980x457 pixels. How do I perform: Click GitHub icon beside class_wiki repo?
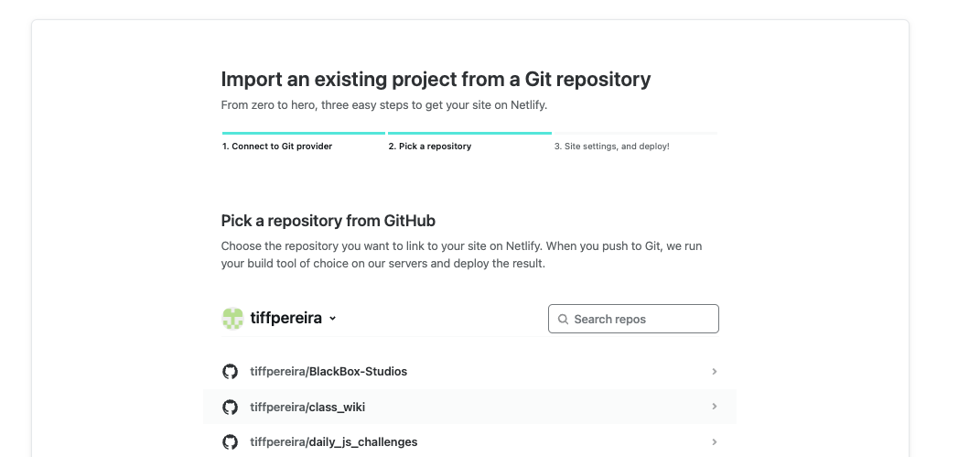(230, 407)
